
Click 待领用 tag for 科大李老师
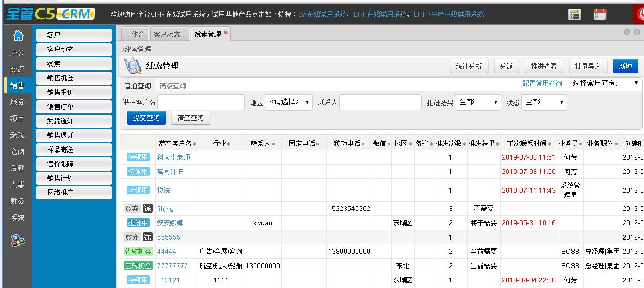coord(138,157)
